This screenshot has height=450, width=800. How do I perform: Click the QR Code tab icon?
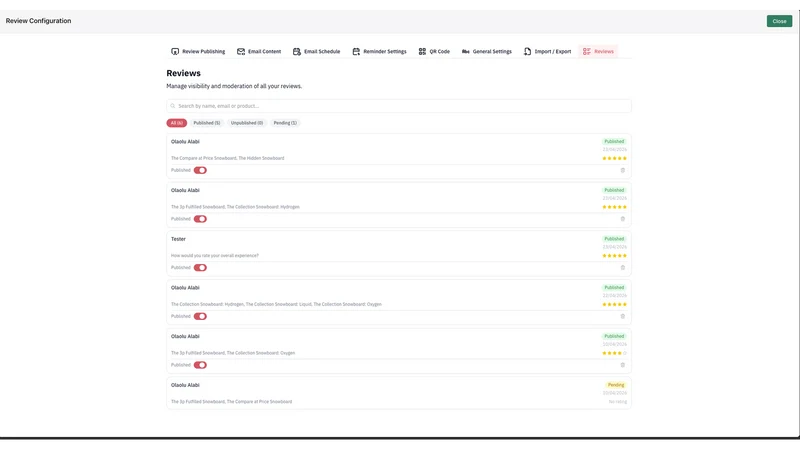422,52
